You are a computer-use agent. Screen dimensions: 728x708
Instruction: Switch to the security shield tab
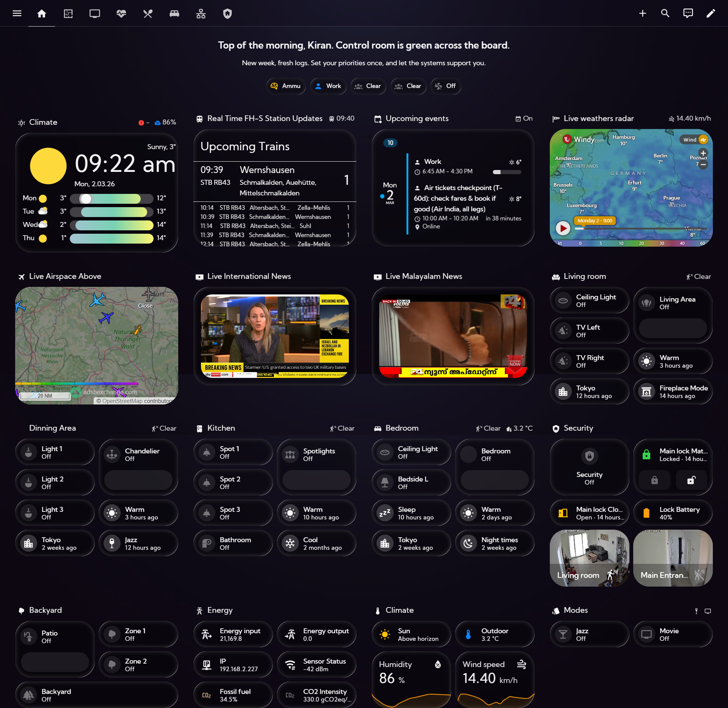227,13
